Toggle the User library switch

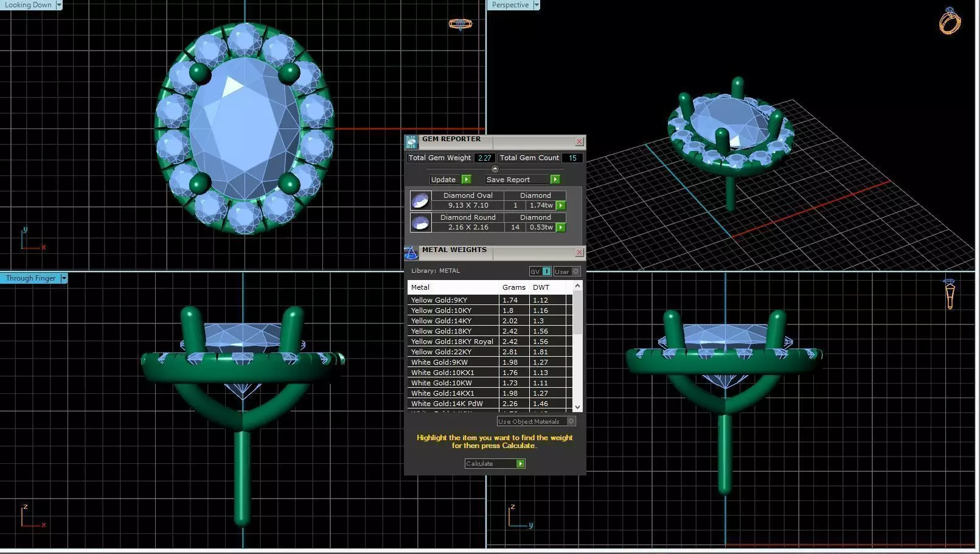tap(567, 272)
